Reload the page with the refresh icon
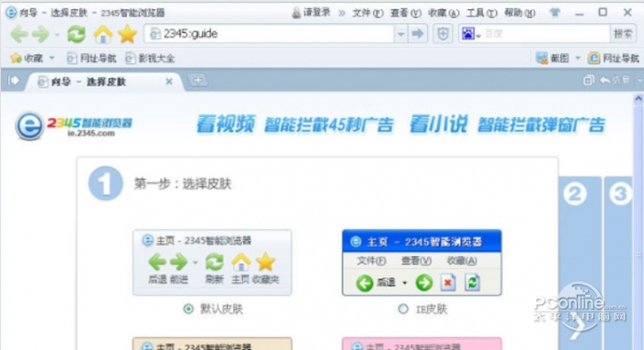644x350 pixels. click(x=76, y=34)
